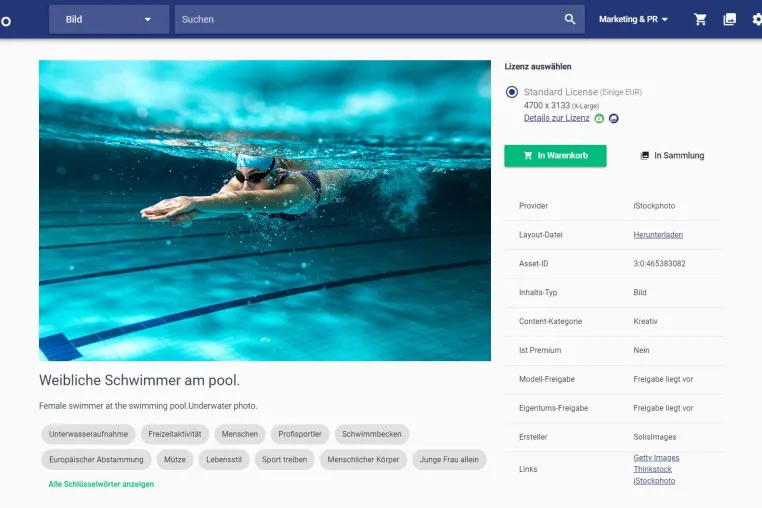Click the Herunterladen layout file link
The image size is (762, 508).
[658, 235]
